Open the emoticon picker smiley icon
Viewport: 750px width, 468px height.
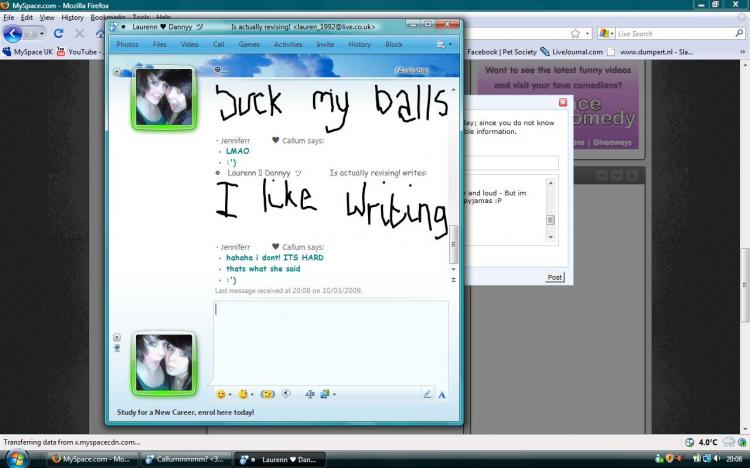click(221, 394)
